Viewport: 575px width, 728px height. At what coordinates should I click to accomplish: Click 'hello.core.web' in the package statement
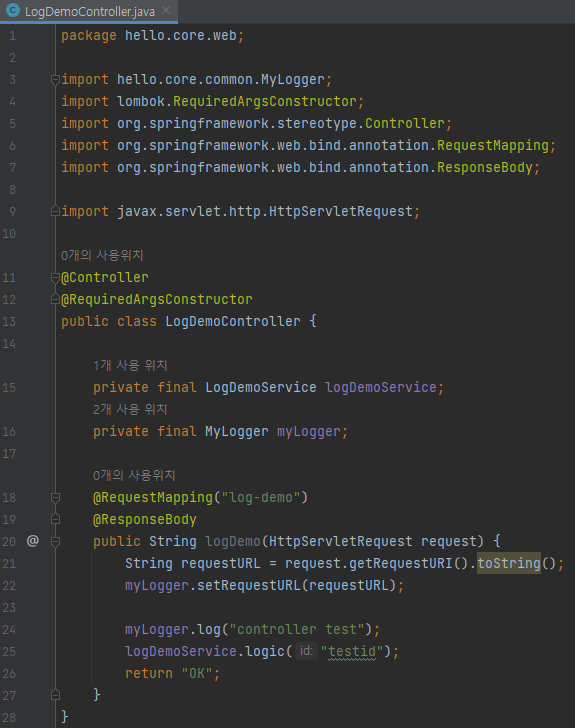181,36
